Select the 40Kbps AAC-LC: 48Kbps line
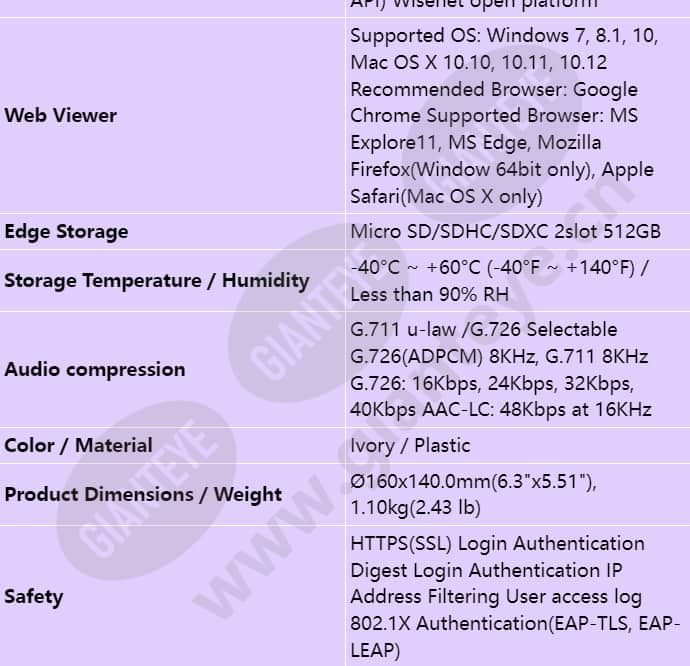This screenshot has height=666, width=690. (501, 410)
